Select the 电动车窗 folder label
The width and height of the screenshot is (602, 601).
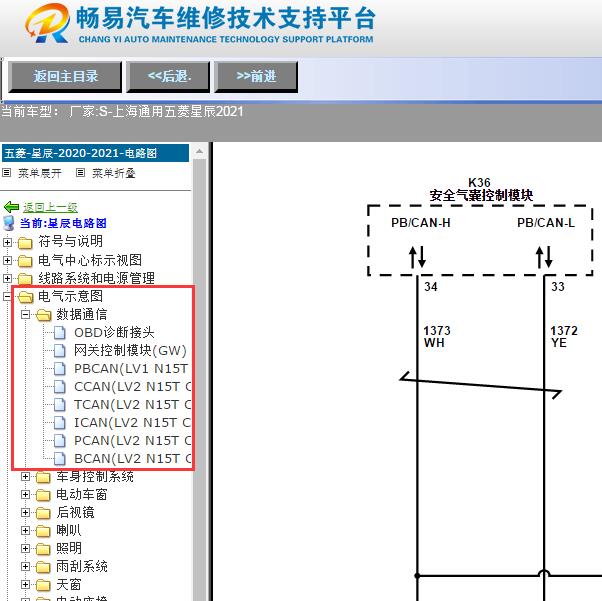(82, 495)
